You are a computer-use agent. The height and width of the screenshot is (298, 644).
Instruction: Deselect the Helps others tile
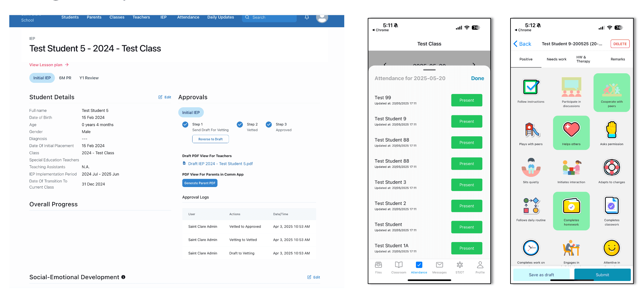571,133
